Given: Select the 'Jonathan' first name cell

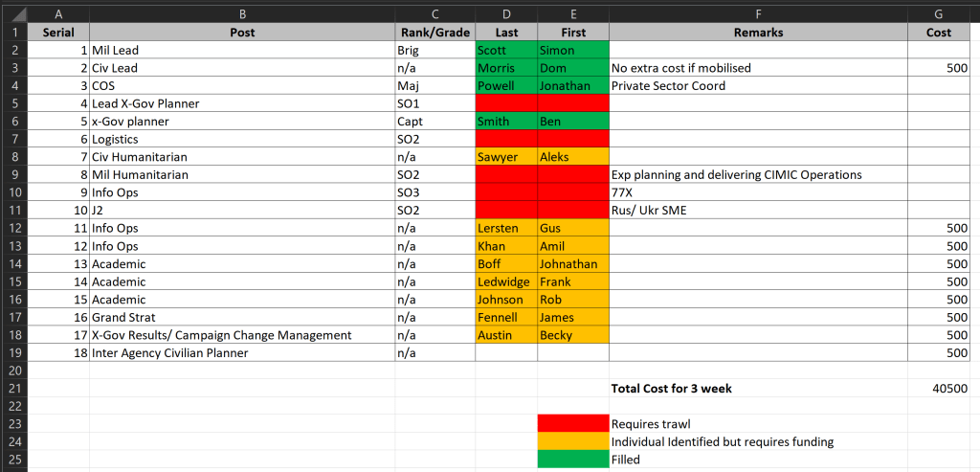Looking at the screenshot, I should pos(573,85).
